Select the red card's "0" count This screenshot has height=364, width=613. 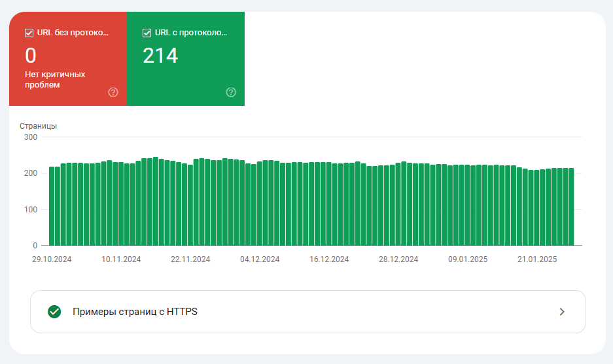pyautogui.click(x=31, y=56)
